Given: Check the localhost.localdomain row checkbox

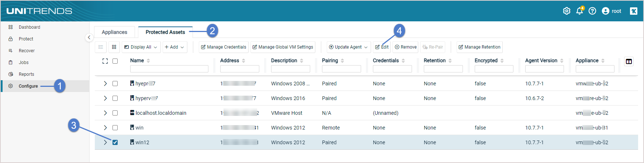Looking at the screenshot, I should click(115, 113).
